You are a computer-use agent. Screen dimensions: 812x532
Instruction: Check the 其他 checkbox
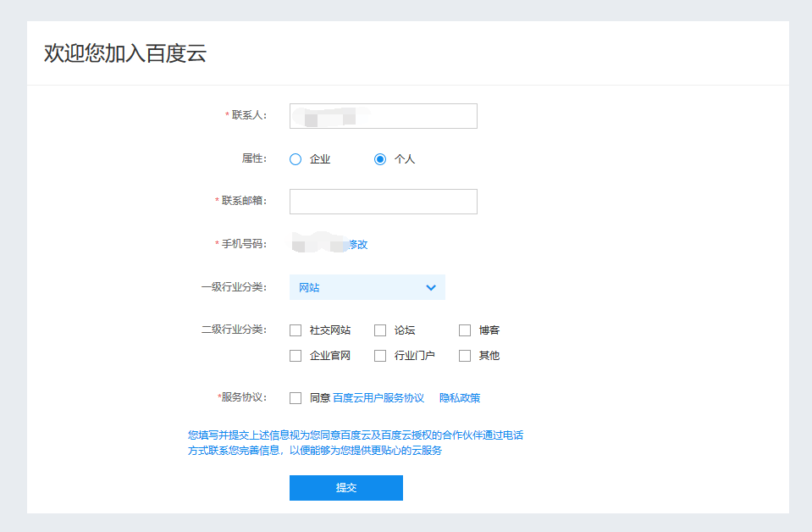[x=465, y=356]
